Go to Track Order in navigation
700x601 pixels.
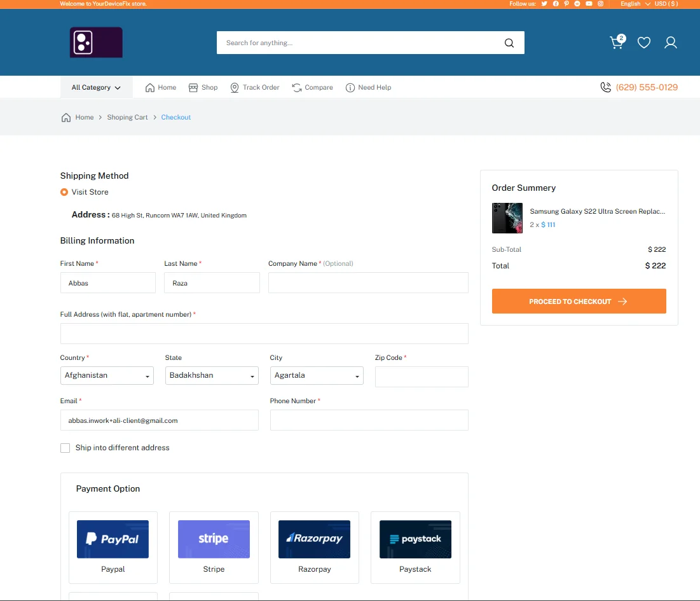click(254, 88)
